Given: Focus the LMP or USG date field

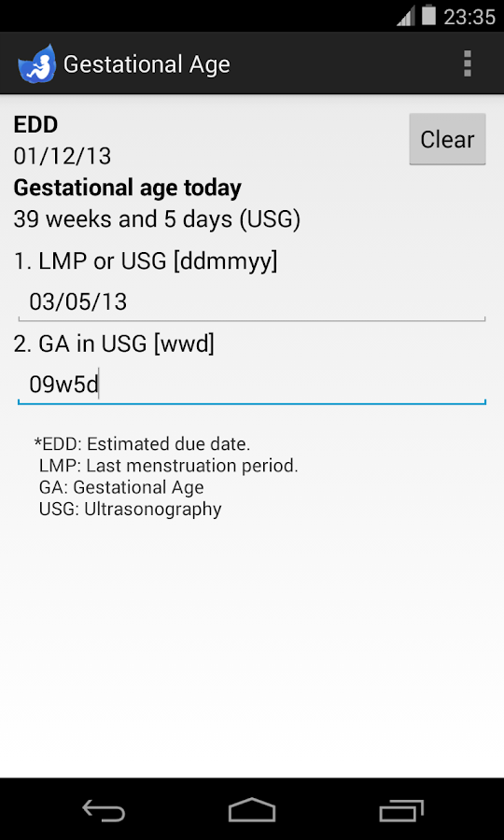Looking at the screenshot, I should click(x=252, y=302).
